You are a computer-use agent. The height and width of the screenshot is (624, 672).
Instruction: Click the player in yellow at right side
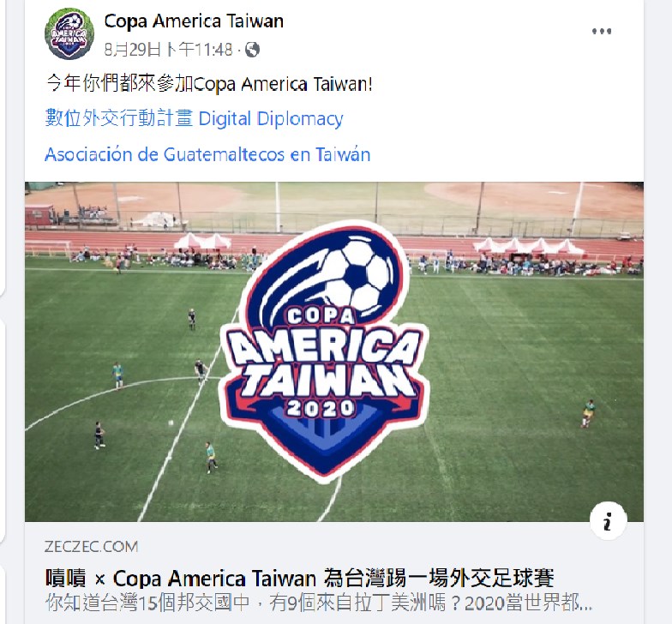tap(588, 413)
